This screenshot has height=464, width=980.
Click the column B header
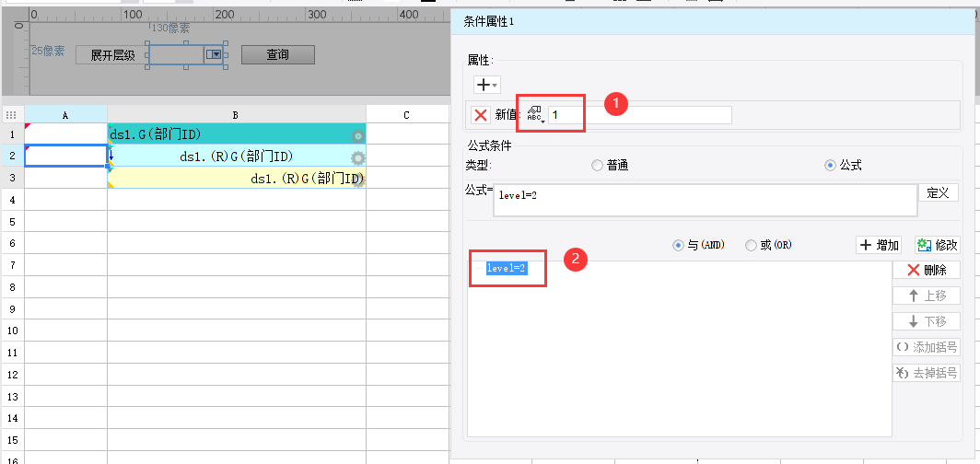(236, 115)
